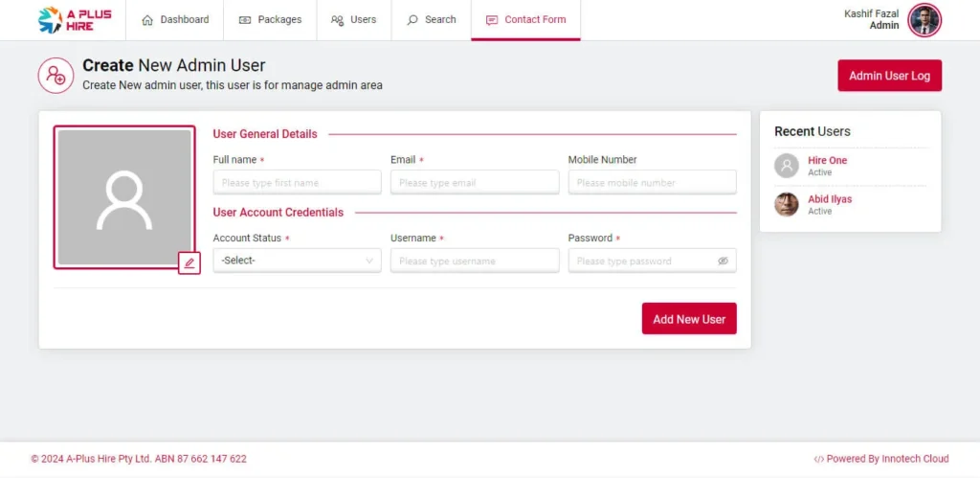Click the Create Admin User header icon
This screenshot has height=478, width=980.
click(56, 76)
